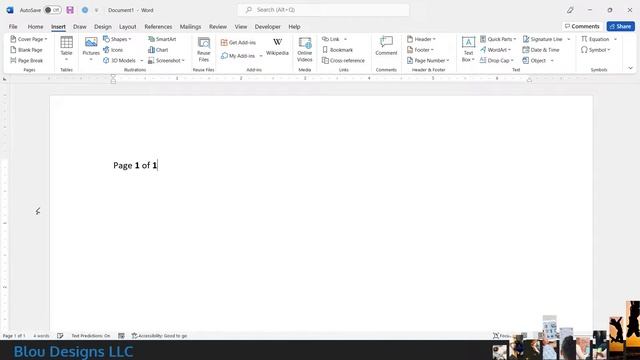Switch to the Draw tab

[80, 27]
